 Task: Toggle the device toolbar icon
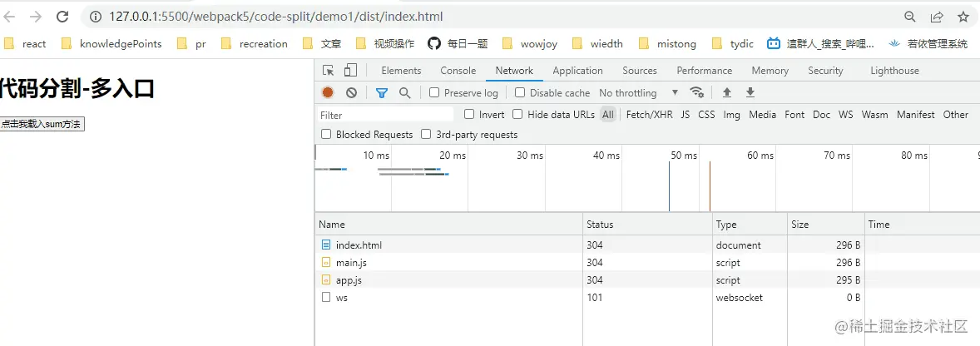click(350, 71)
